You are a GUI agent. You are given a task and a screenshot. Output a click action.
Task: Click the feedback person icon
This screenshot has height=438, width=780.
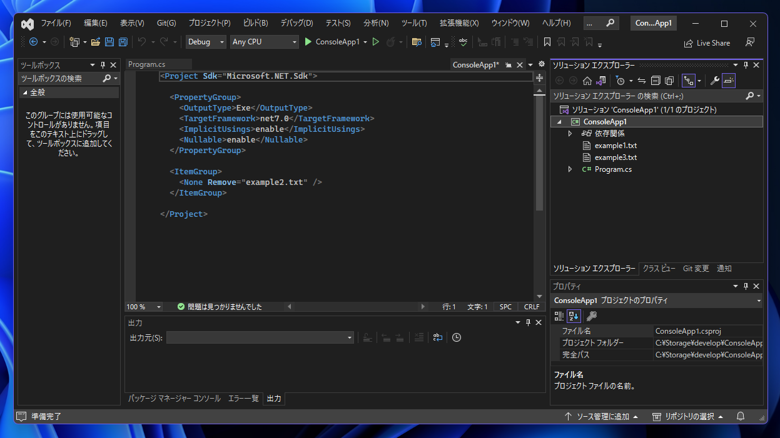(x=750, y=43)
